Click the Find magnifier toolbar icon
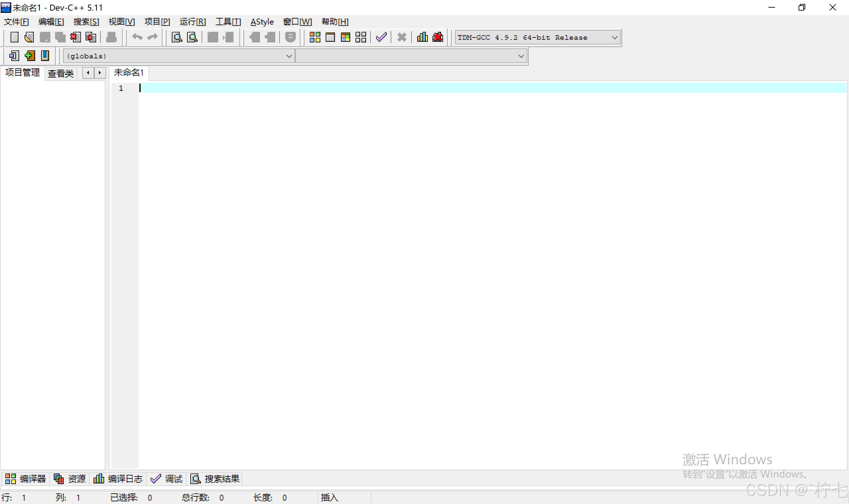This screenshot has width=849, height=504. tap(176, 37)
